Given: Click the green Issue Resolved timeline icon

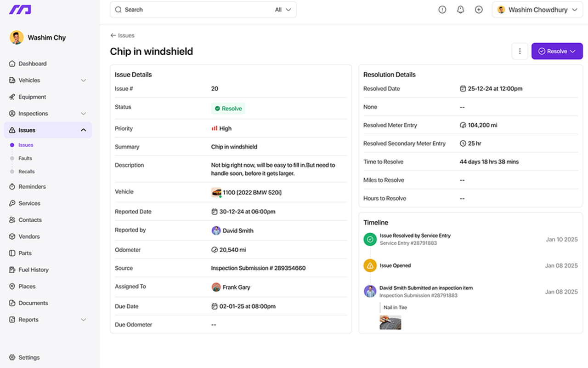Looking at the screenshot, I should click(370, 239).
